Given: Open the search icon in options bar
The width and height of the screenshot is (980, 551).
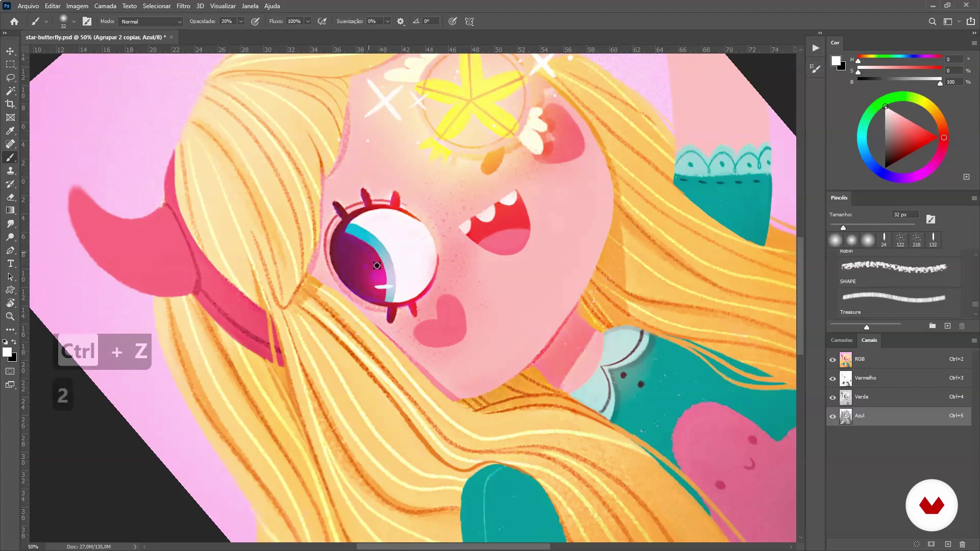Looking at the screenshot, I should coord(932,21).
